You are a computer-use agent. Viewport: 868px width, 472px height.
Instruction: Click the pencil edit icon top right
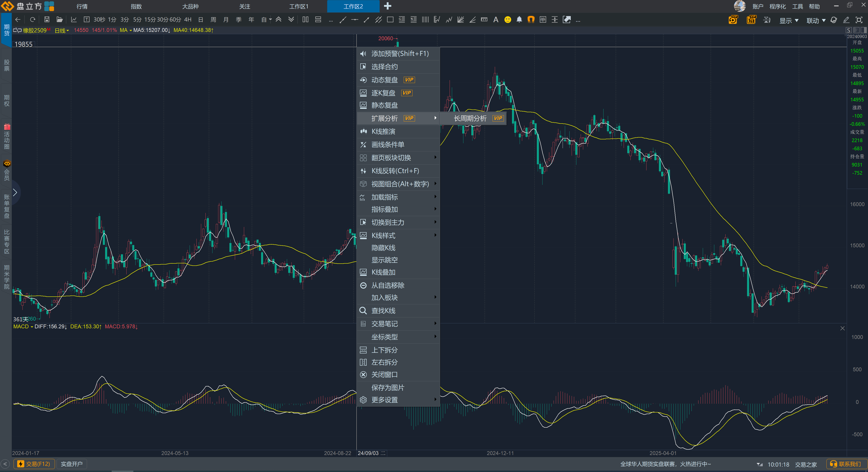coord(846,20)
